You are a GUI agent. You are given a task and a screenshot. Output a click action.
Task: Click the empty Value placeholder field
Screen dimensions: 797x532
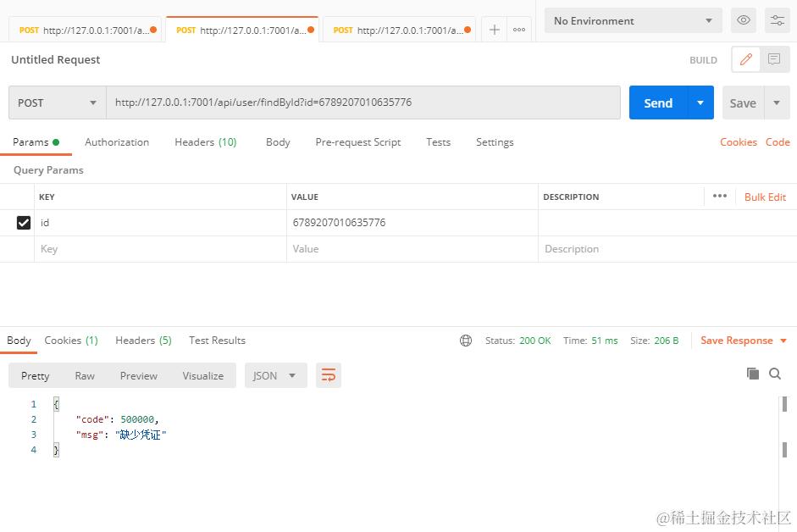(412, 249)
